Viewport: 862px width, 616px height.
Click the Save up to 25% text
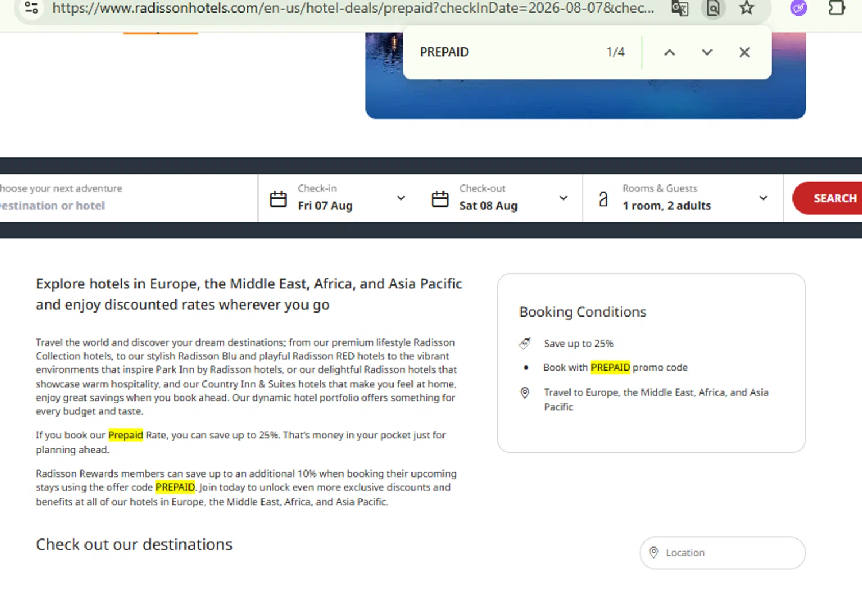[x=579, y=344]
